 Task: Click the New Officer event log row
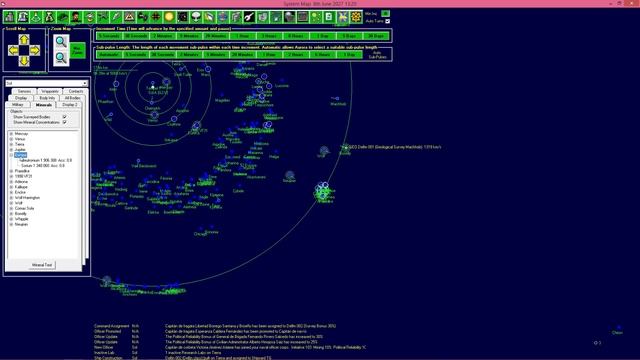point(230,347)
